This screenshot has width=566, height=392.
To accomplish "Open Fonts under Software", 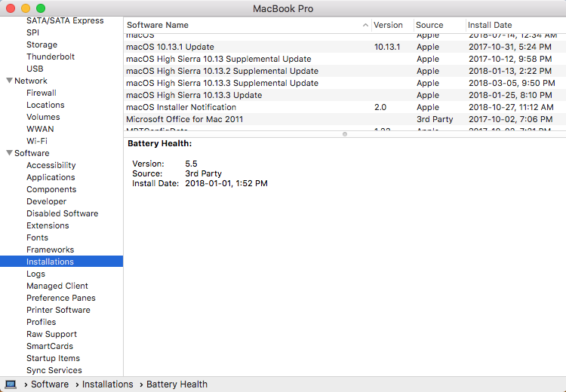I will (37, 237).
